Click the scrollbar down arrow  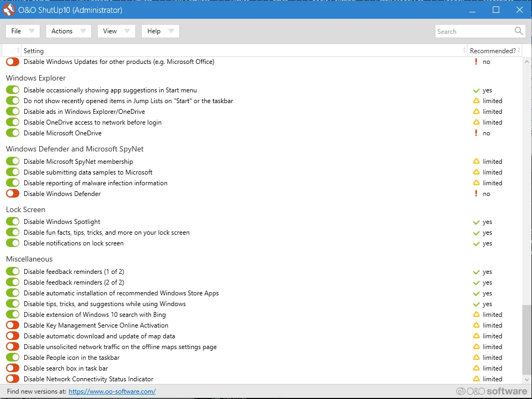tap(527, 380)
